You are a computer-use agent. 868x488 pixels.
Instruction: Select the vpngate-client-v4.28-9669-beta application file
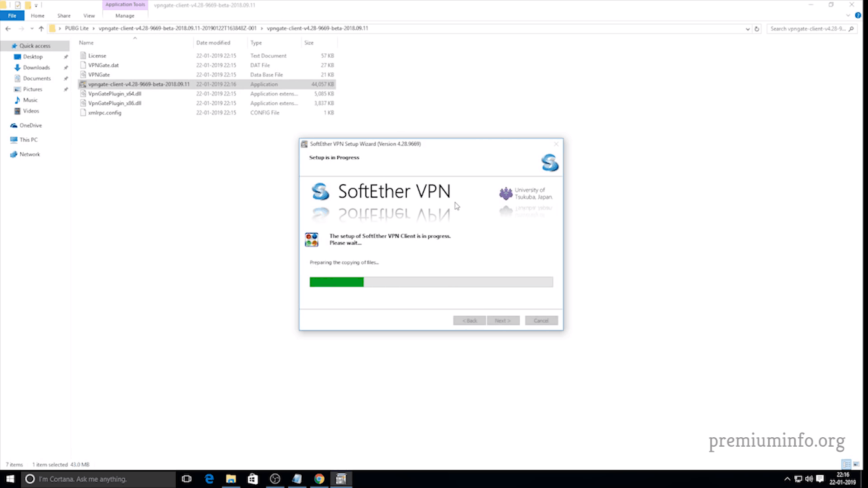(207, 84)
